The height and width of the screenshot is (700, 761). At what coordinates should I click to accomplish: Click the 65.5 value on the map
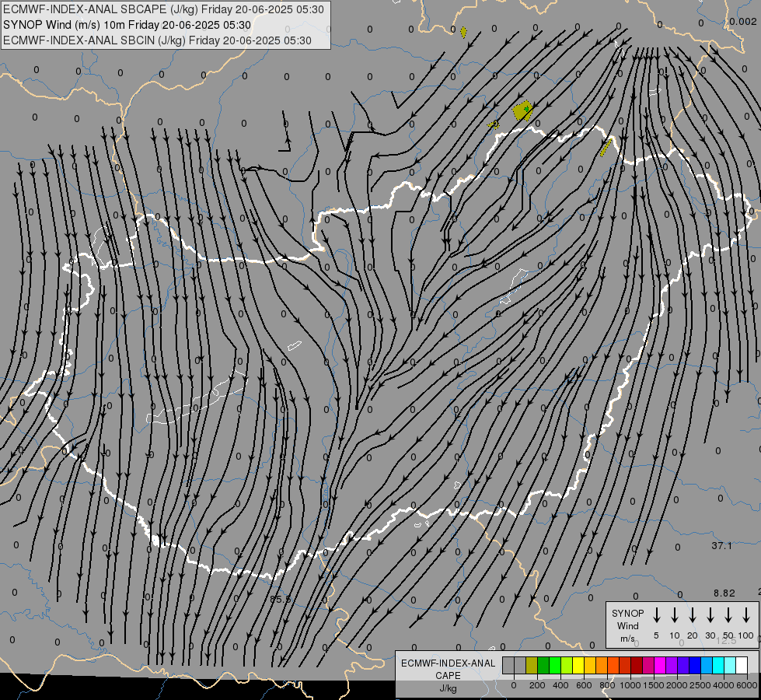click(281, 600)
